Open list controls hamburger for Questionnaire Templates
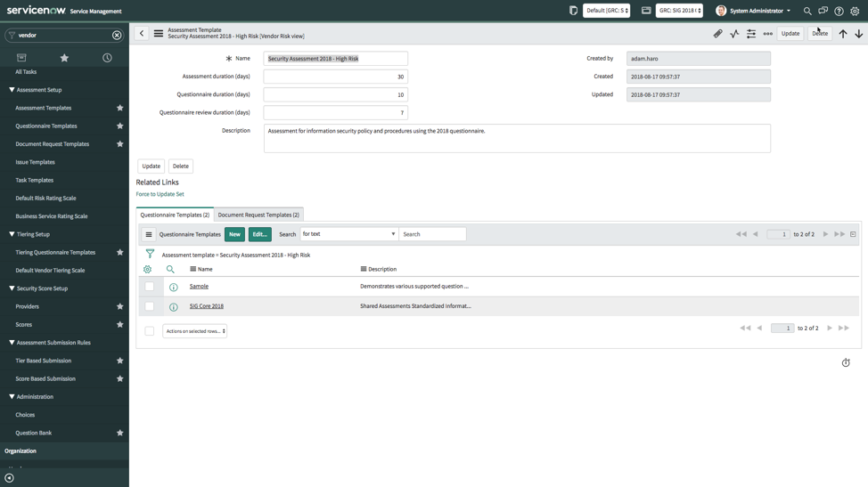Image resolution: width=868 pixels, height=487 pixels. point(149,234)
